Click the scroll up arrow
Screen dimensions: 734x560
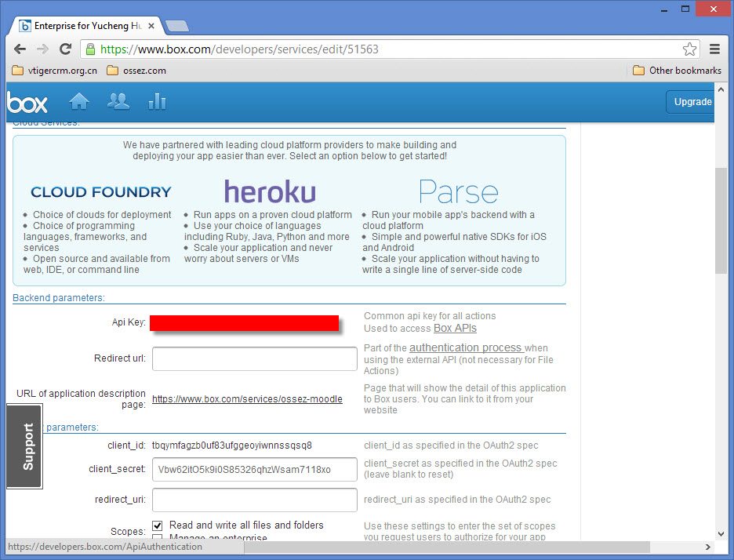(721, 89)
